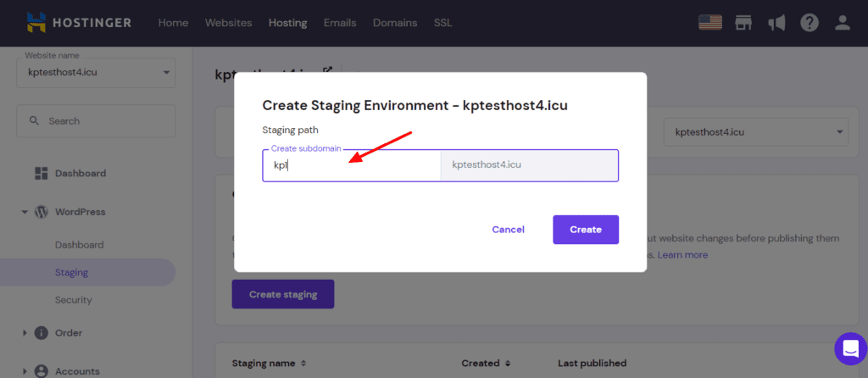Screen dimensions: 868x378
Task: Open SSL in top navigation
Action: click(442, 23)
